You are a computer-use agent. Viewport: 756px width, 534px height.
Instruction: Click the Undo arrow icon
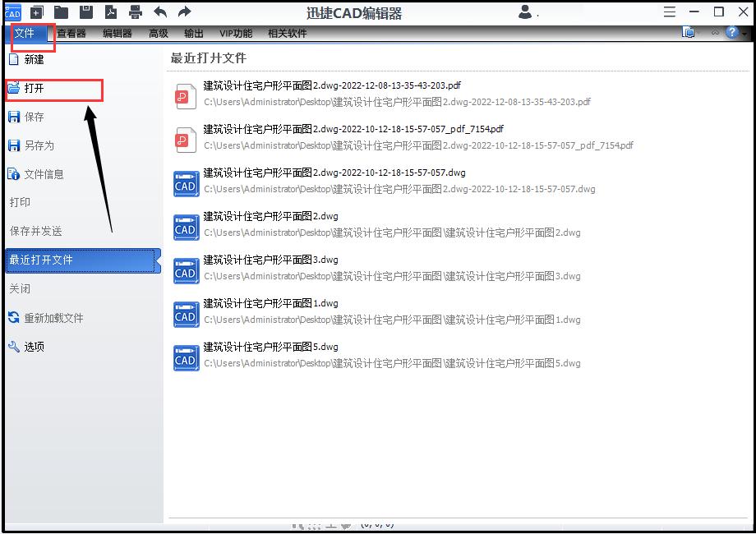pos(159,12)
